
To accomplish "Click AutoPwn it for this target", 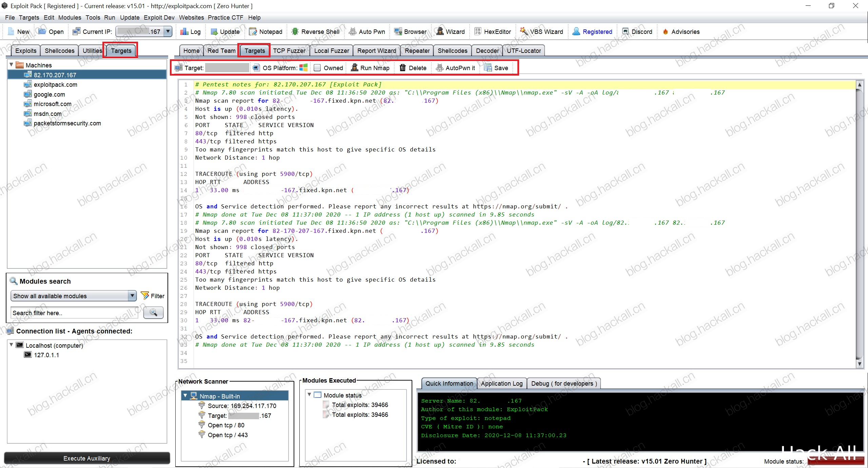I will click(x=455, y=68).
